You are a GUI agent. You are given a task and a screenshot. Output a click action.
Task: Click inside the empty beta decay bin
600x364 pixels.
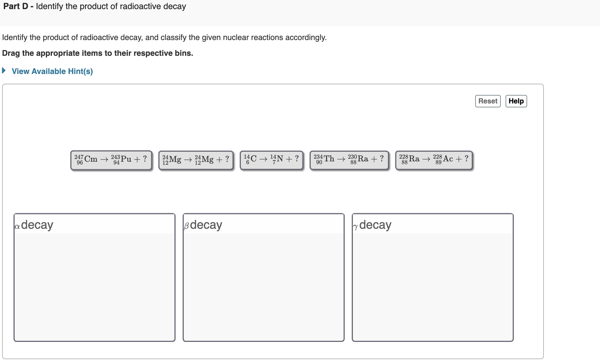pyautogui.click(x=264, y=287)
